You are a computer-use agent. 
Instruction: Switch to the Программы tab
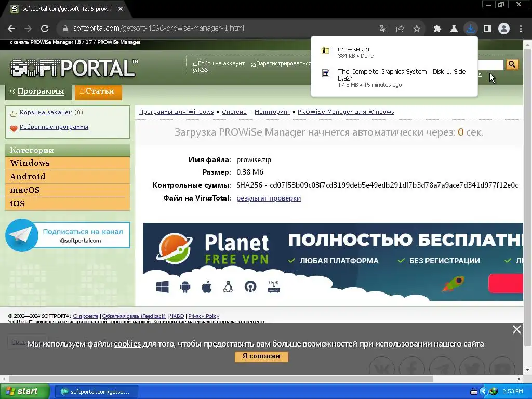[x=38, y=91]
